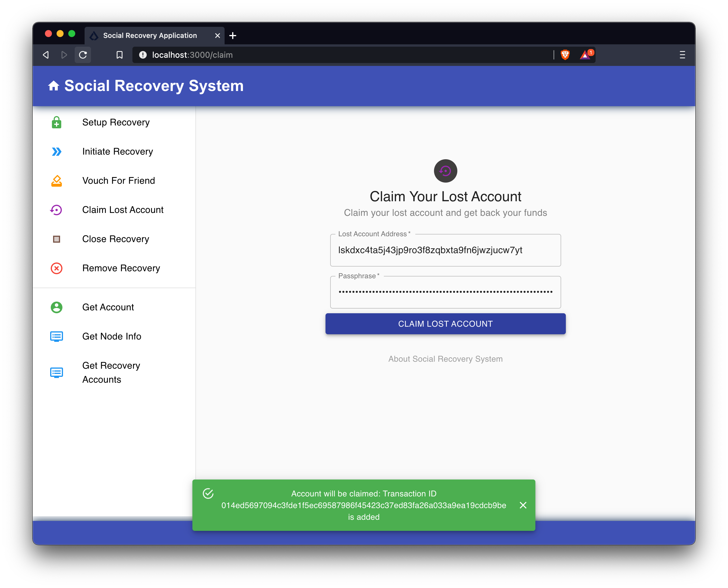The height and width of the screenshot is (588, 728).
Task: Click the green Setup Recovery lock icon
Action: [x=57, y=122]
